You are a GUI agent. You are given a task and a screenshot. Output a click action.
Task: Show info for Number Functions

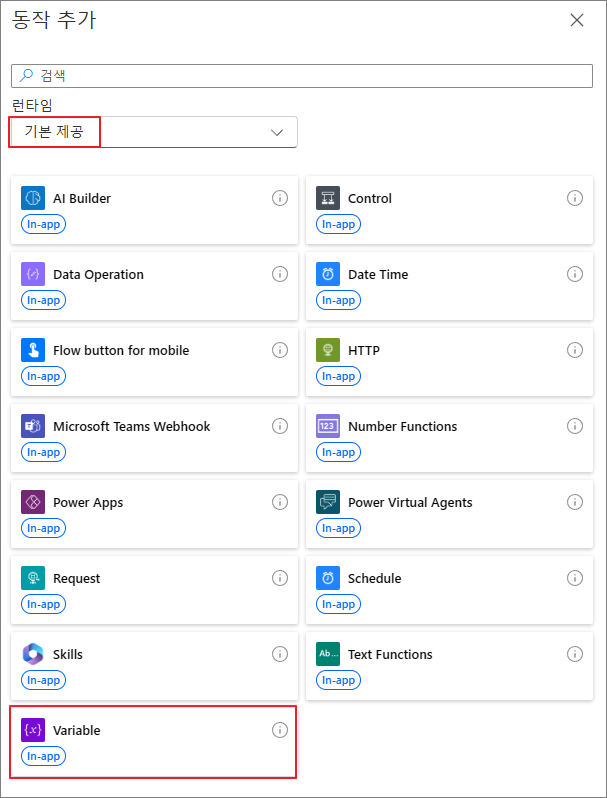575,426
